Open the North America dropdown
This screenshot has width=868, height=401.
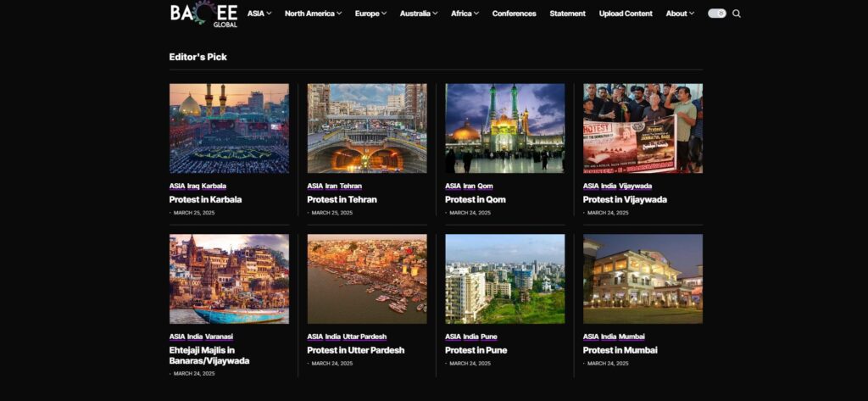313,14
